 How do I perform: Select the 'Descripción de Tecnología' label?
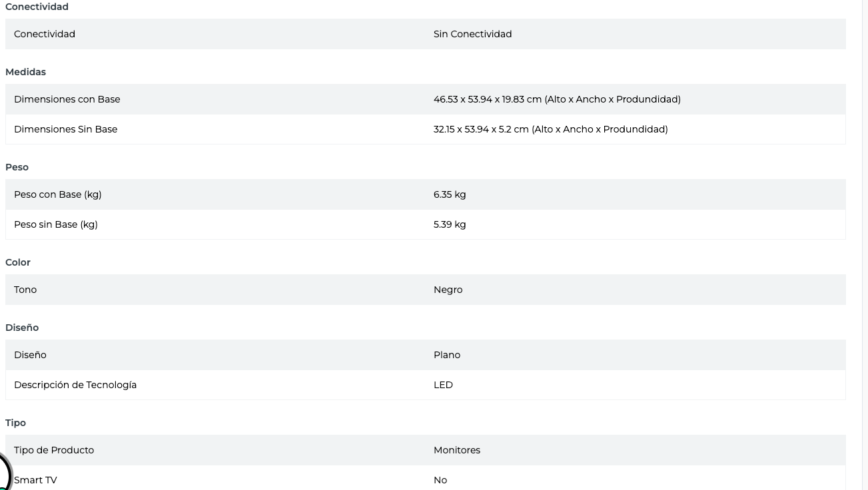[75, 385]
